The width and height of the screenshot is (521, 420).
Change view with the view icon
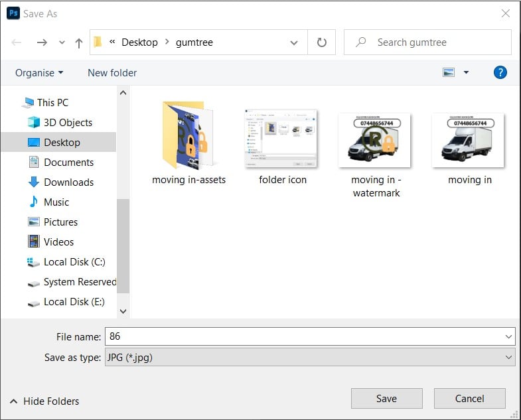[449, 72]
